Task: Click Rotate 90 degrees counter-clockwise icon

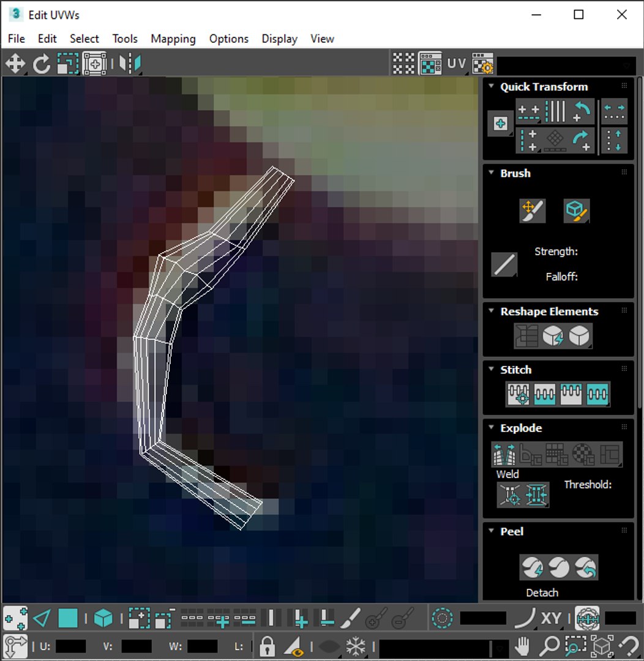Action: click(581, 112)
